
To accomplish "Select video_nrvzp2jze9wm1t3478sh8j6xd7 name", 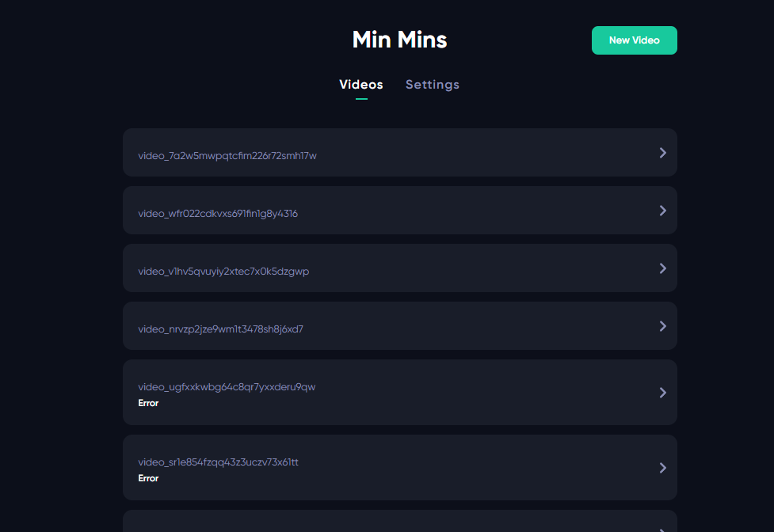I will [x=221, y=329].
